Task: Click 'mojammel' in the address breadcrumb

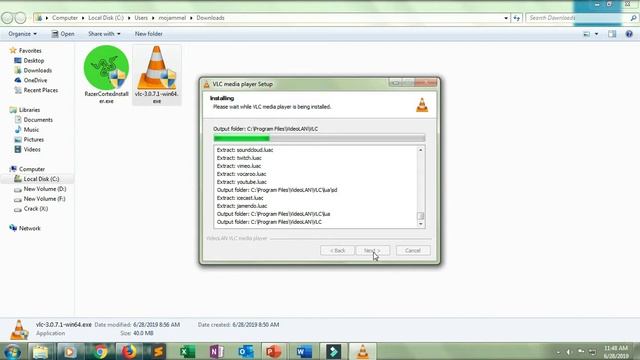Action: 172,18
